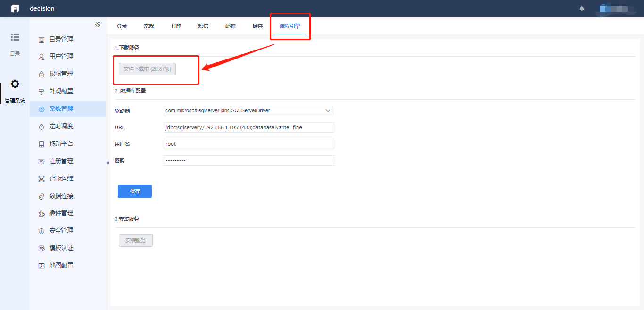Viewport: 644px width, 310px height.
Task: Switch to the 缓存 tab
Action: tap(257, 26)
